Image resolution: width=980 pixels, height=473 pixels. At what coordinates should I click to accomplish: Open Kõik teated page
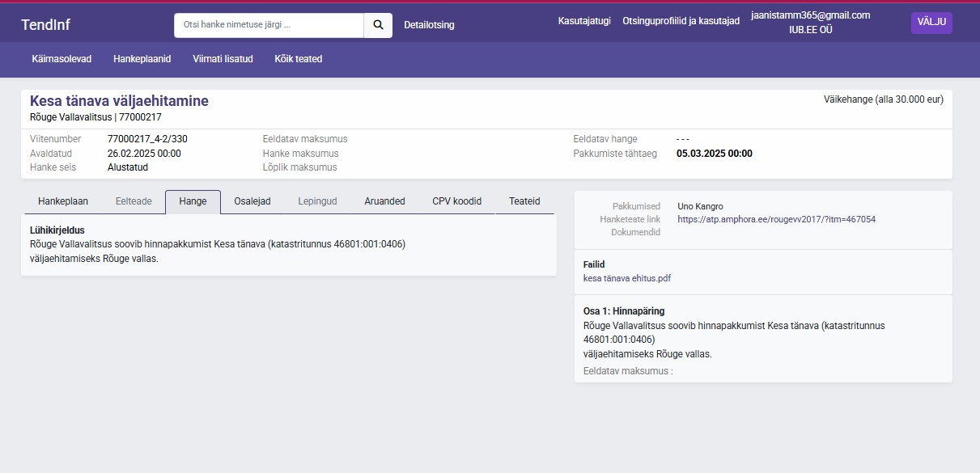[298, 59]
